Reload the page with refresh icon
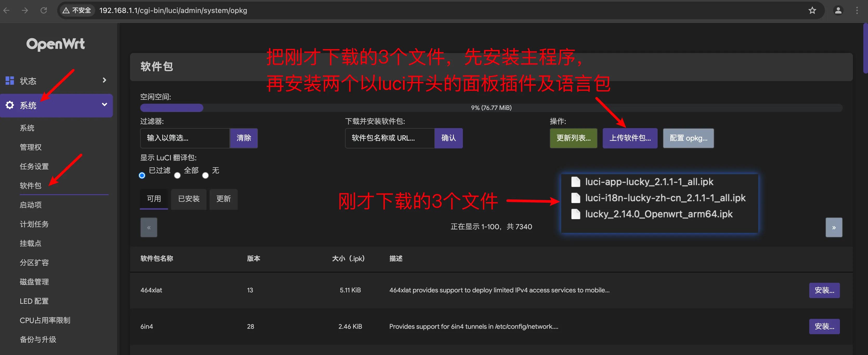Image resolution: width=868 pixels, height=355 pixels. click(x=44, y=10)
